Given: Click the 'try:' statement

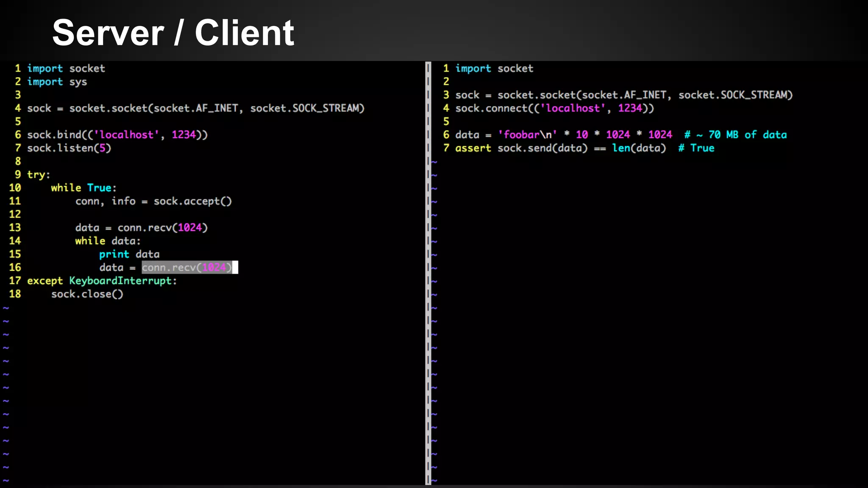Looking at the screenshot, I should tap(39, 175).
